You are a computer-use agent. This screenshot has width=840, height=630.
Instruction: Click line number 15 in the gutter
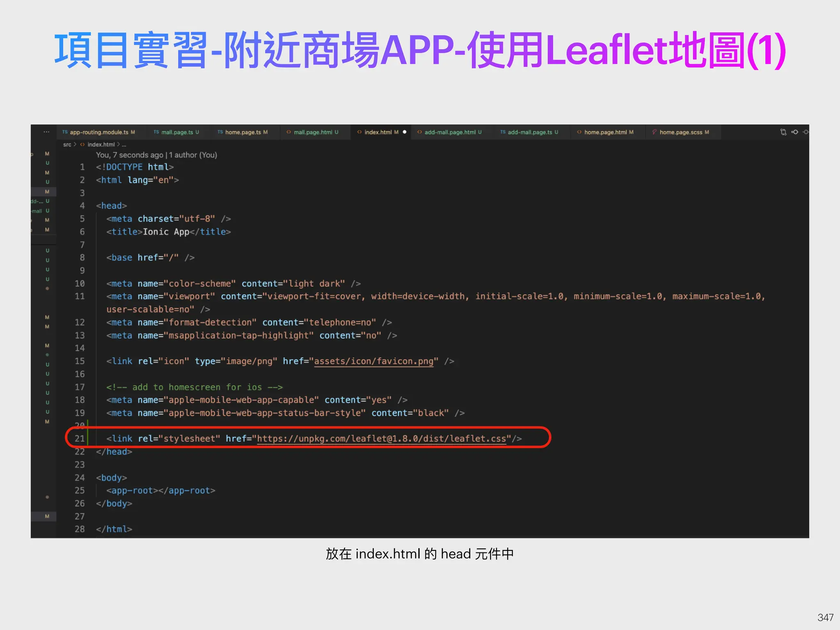tap(80, 361)
